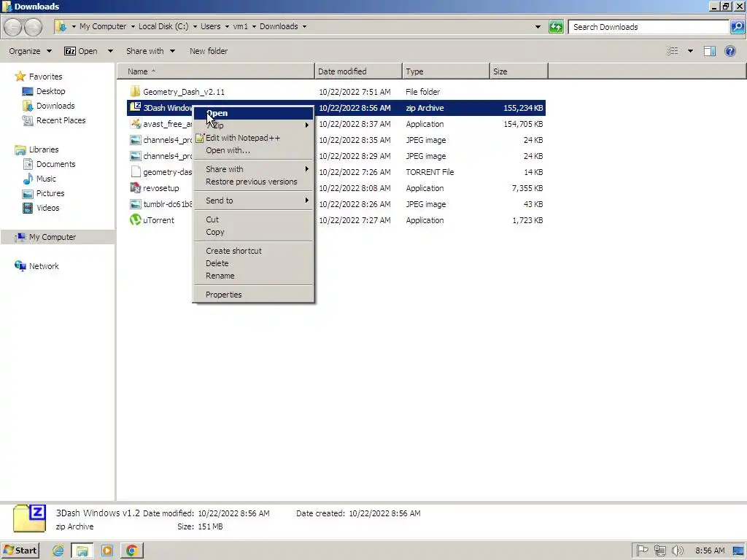Click the volume speaker tray icon
747x560 pixels.
[x=677, y=551]
